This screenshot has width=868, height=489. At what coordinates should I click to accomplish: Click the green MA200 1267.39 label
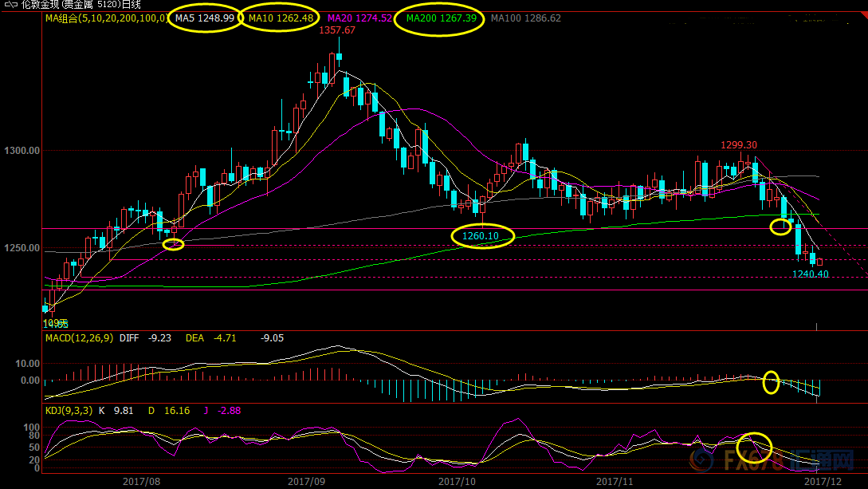[x=441, y=18]
